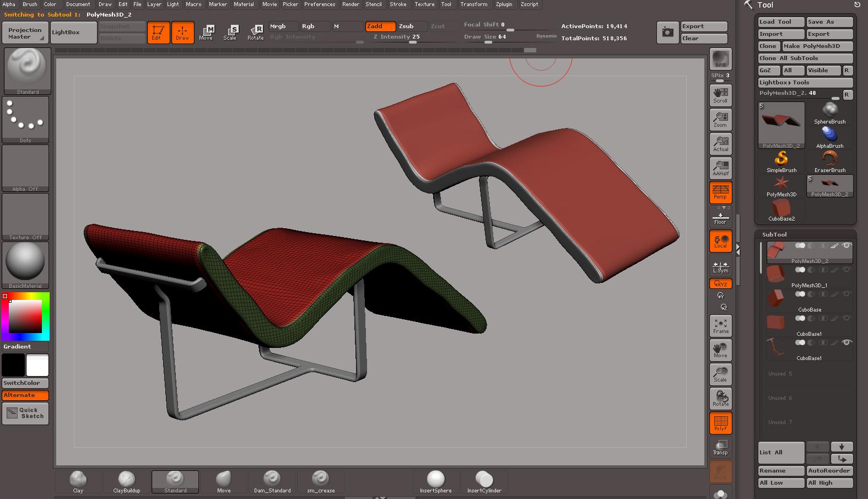Viewport: 868px width, 499px height.
Task: Click the Frame view icon
Action: click(x=720, y=326)
